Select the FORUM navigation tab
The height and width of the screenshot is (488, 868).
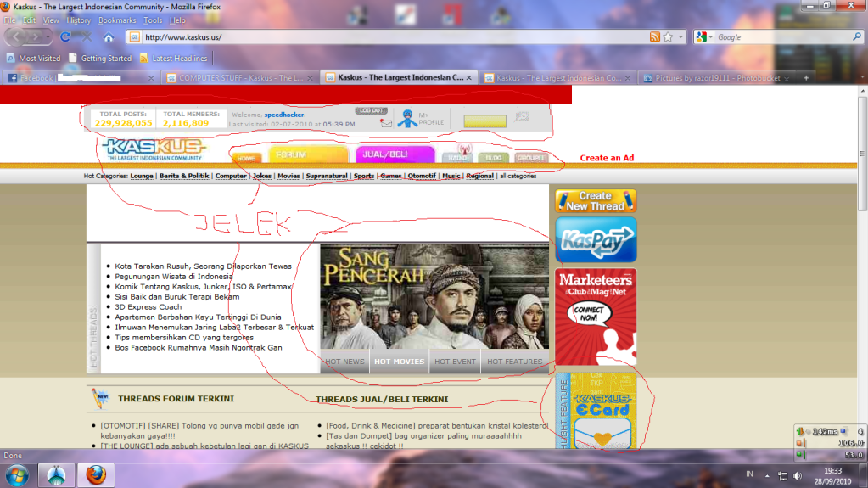308,154
